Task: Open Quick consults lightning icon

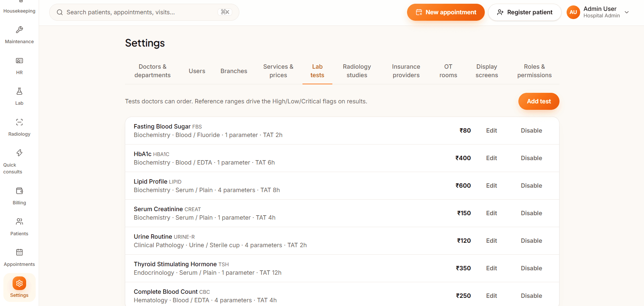Action: 19,153
